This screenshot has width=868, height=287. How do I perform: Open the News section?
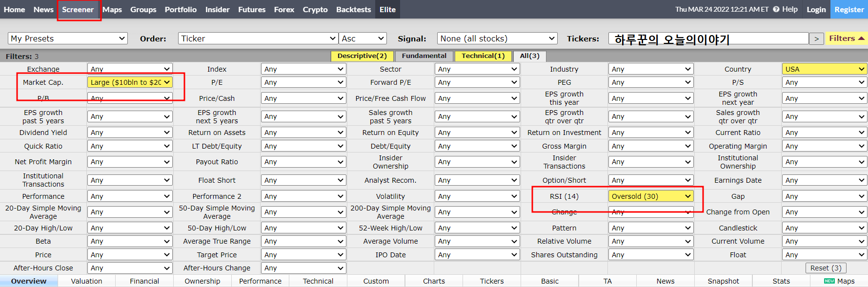(43, 9)
